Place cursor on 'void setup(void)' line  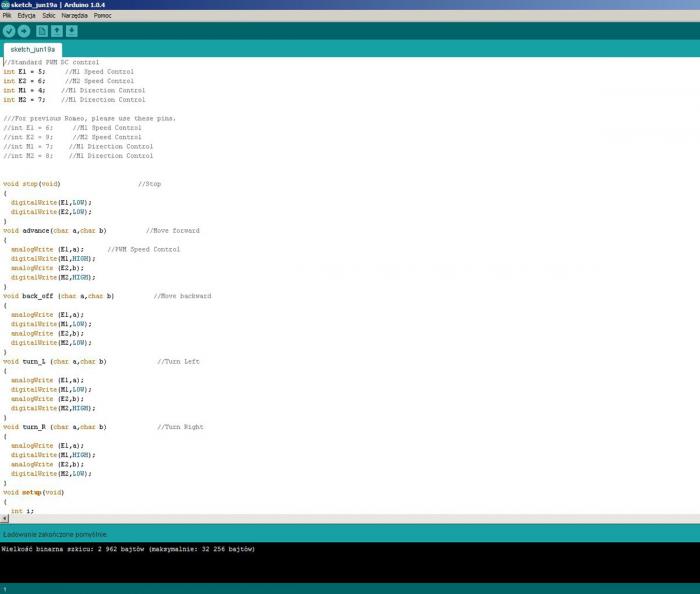[34, 493]
